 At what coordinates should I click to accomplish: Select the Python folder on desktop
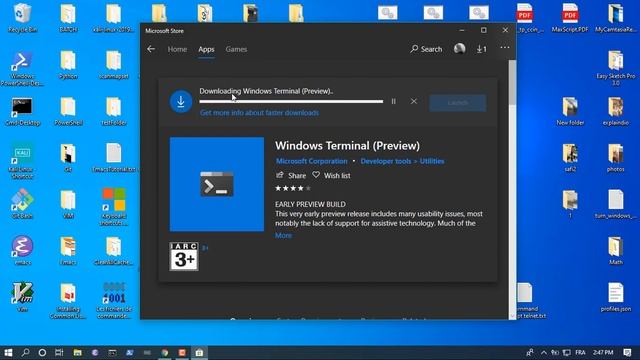coord(68,64)
